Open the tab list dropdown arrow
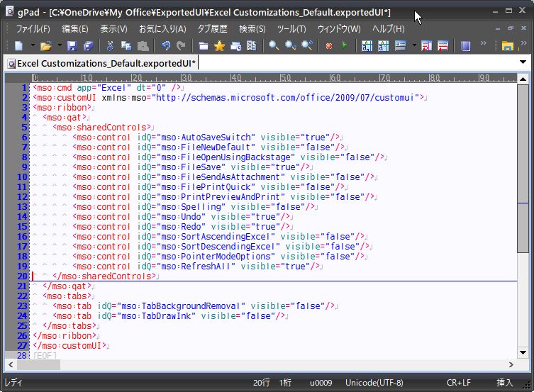 coord(523,62)
